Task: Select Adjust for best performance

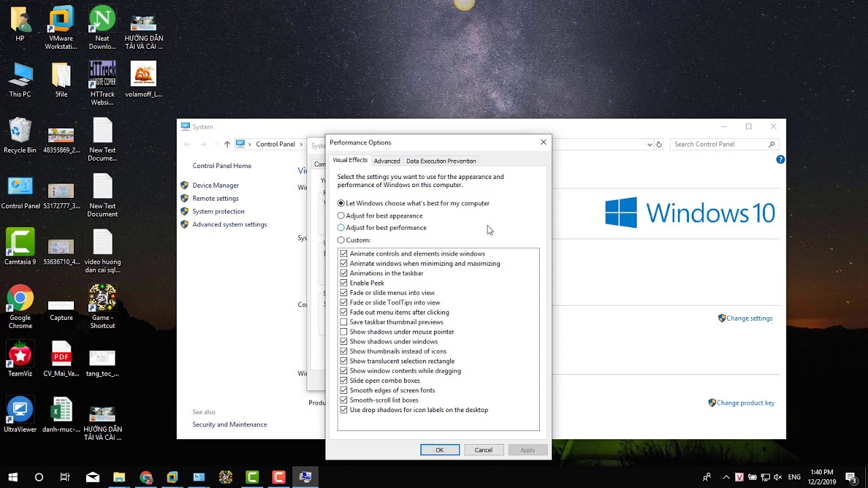Action: [x=382, y=228]
